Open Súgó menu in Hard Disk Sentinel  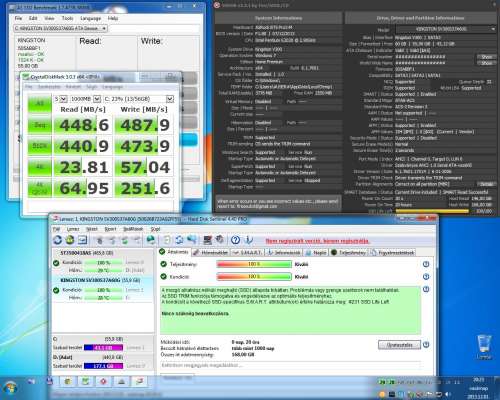click(155, 229)
